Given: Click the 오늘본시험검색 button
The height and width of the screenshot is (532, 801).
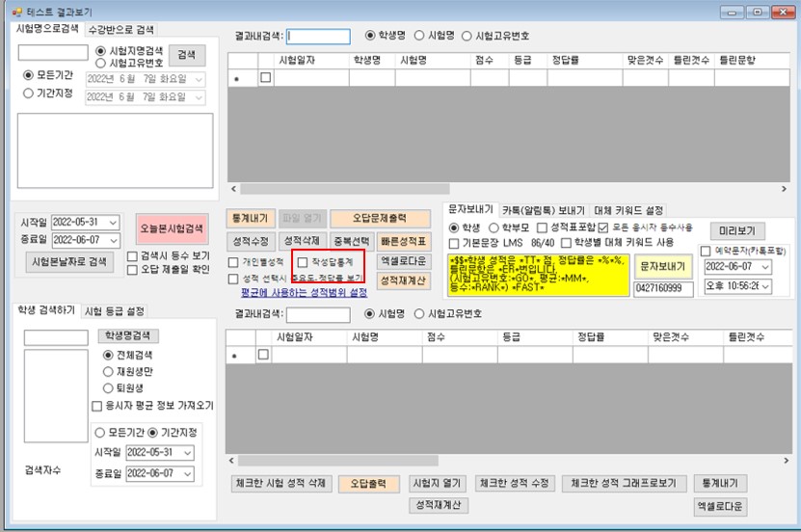Looking at the screenshot, I should (173, 228).
